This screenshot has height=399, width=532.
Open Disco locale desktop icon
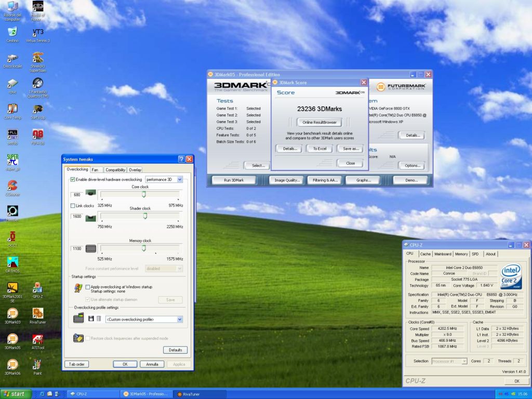pyautogui.click(x=12, y=60)
